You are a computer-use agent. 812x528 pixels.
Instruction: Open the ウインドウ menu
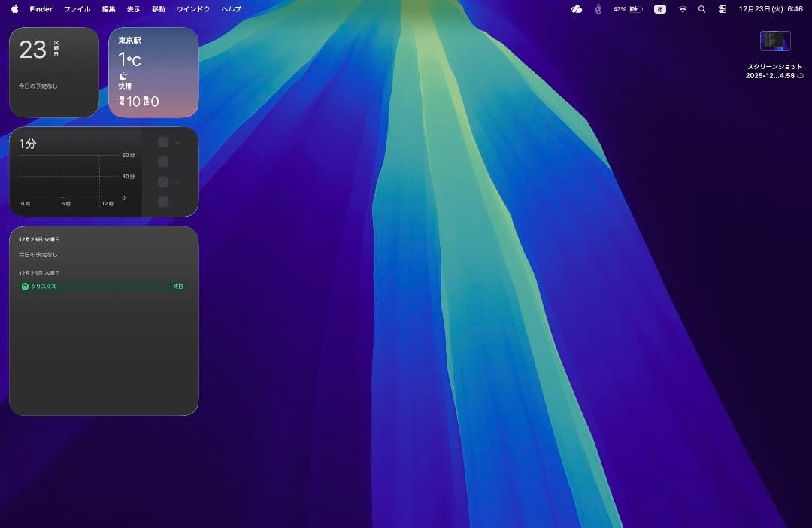(x=193, y=9)
